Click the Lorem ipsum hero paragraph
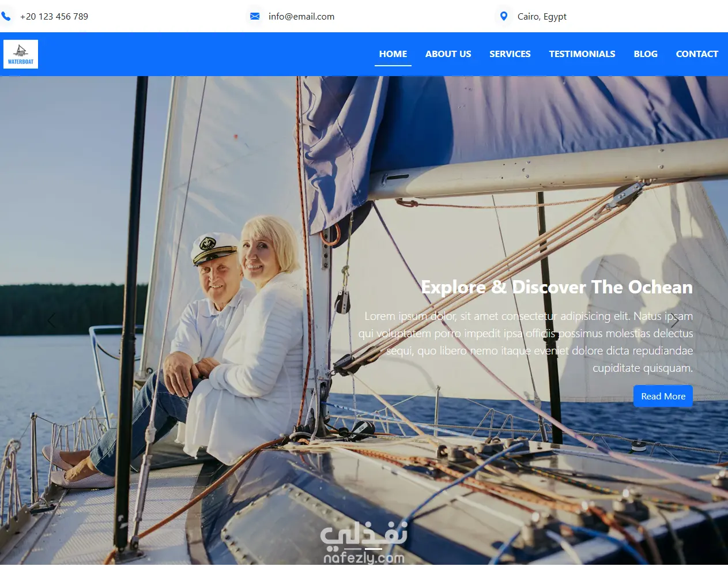 point(526,342)
